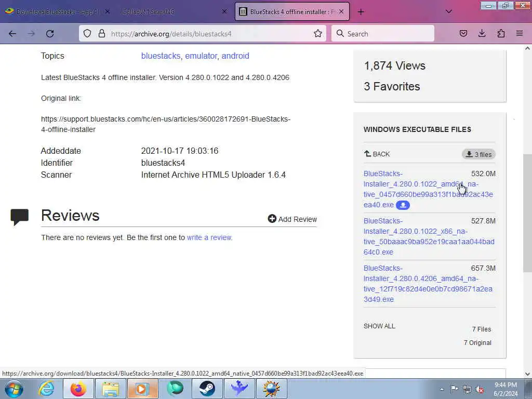
Task: Open the Firefox downloads panel
Action: click(x=482, y=33)
